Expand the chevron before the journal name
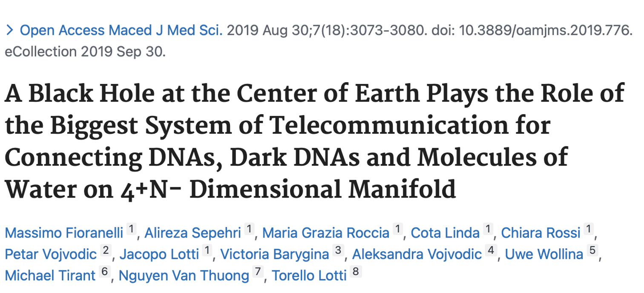This screenshot has height=293, width=644. [10, 31]
